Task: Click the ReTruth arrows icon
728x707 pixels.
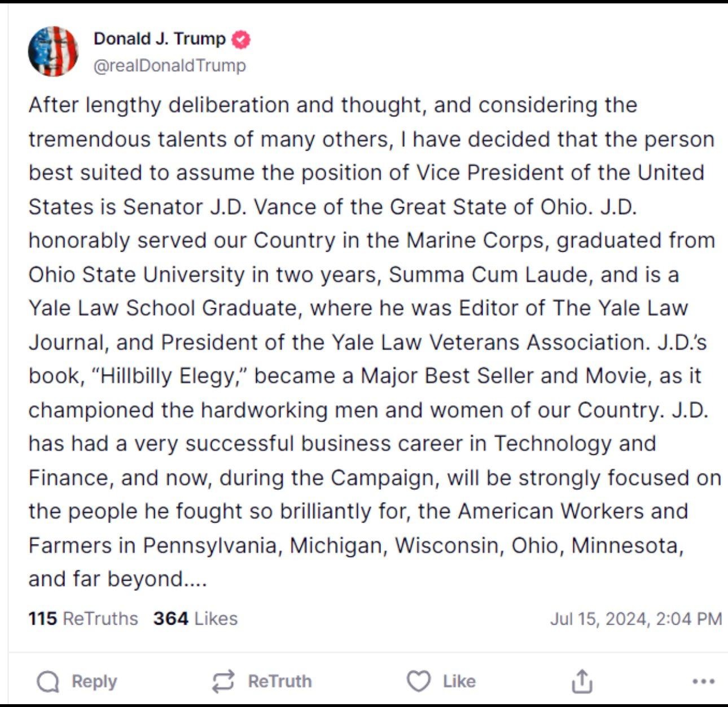Action: tap(223, 682)
